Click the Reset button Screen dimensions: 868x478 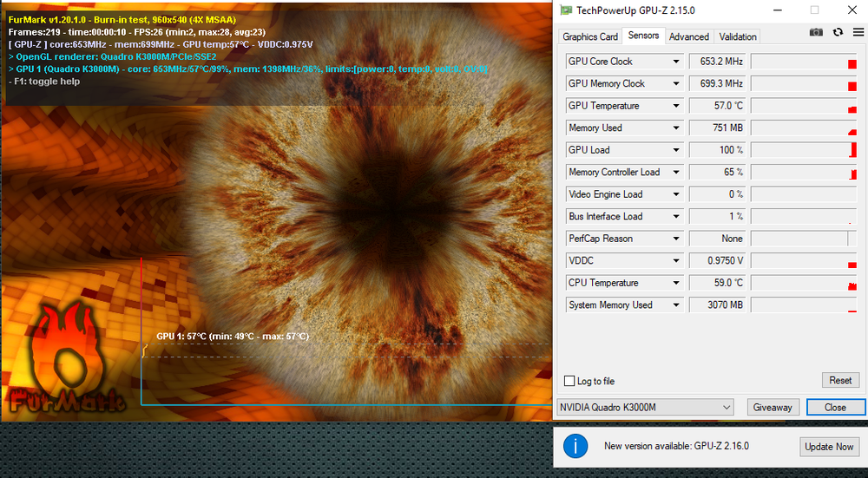839,380
